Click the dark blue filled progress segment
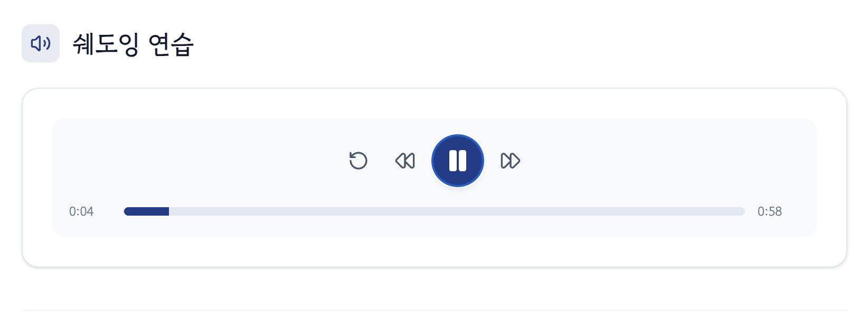Image resolution: width=868 pixels, height=315 pixels. tap(146, 211)
